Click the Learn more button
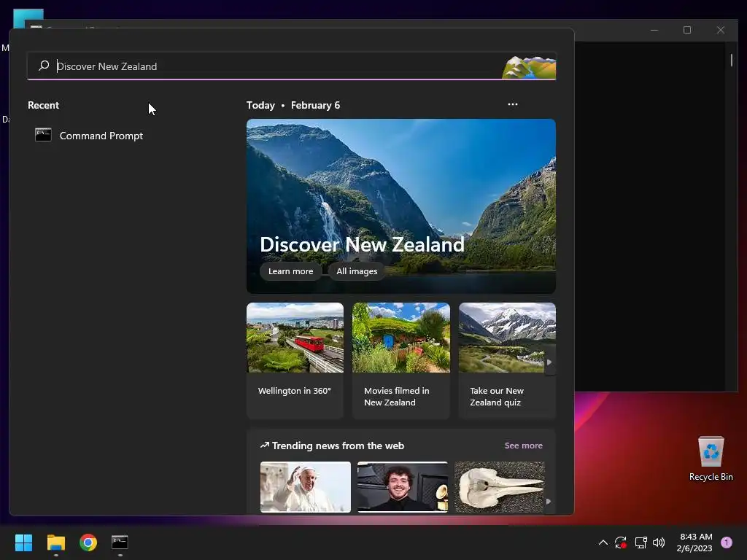Viewport: 747px width, 560px height. coord(290,271)
